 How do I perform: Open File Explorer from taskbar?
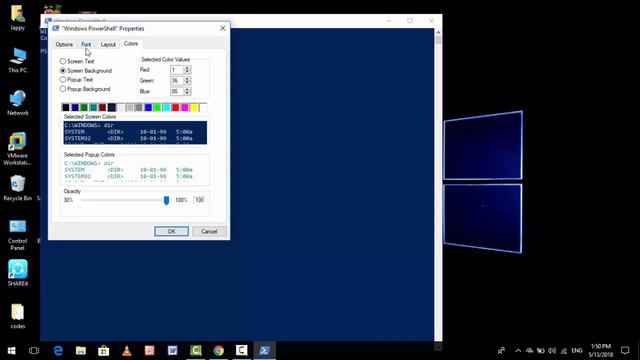point(81,351)
